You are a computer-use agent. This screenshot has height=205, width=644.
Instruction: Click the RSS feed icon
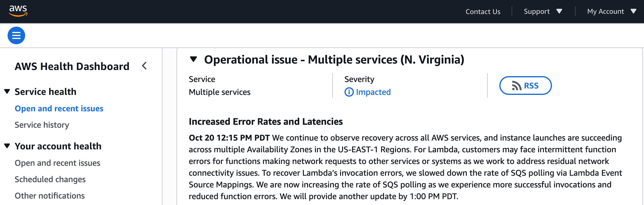pos(516,86)
